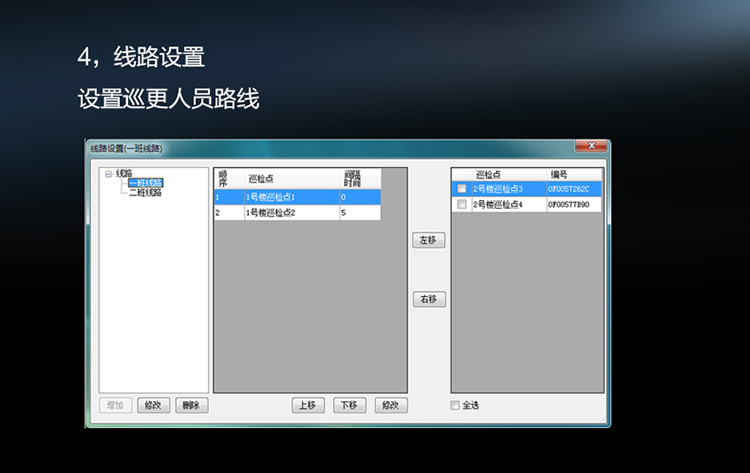Click 2号楼巡检点3 name cell
The height and width of the screenshot is (473, 750).
coord(509,189)
